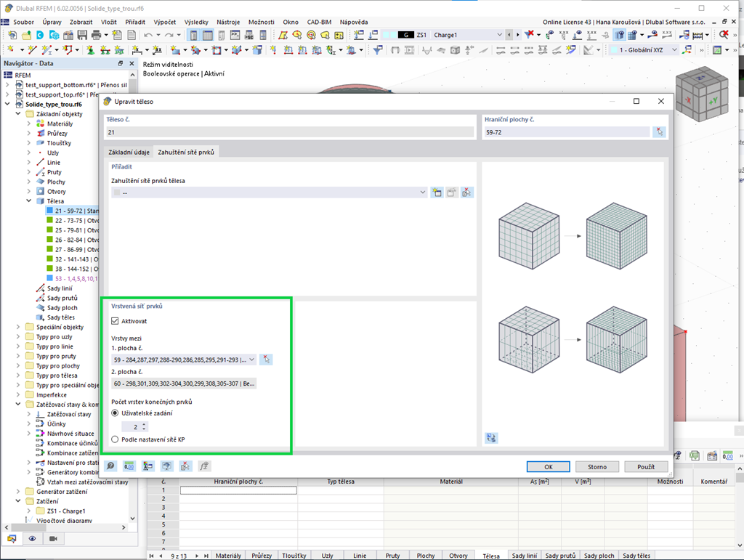Image resolution: width=744 pixels, height=560 pixels.
Task: Click the units 0,00 icon in dialog
Action: [x=129, y=466]
